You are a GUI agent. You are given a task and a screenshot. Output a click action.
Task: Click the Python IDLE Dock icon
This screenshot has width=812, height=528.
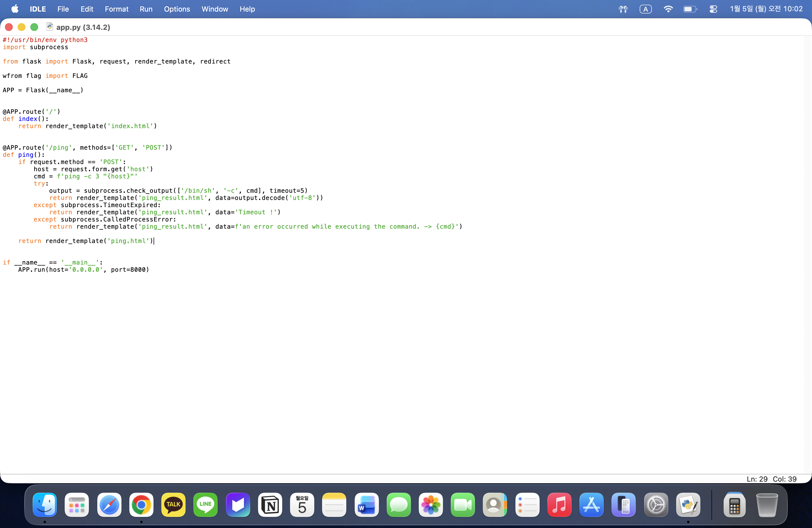(x=688, y=505)
